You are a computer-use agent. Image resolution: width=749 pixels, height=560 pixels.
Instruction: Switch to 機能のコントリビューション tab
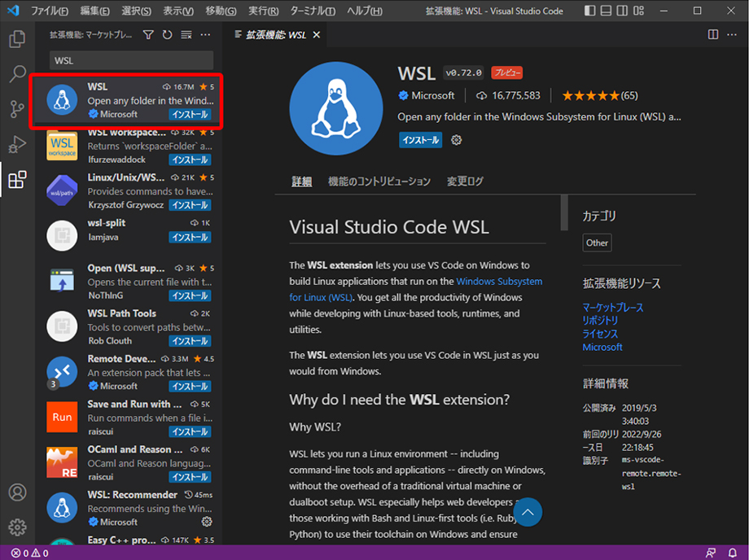click(x=379, y=182)
